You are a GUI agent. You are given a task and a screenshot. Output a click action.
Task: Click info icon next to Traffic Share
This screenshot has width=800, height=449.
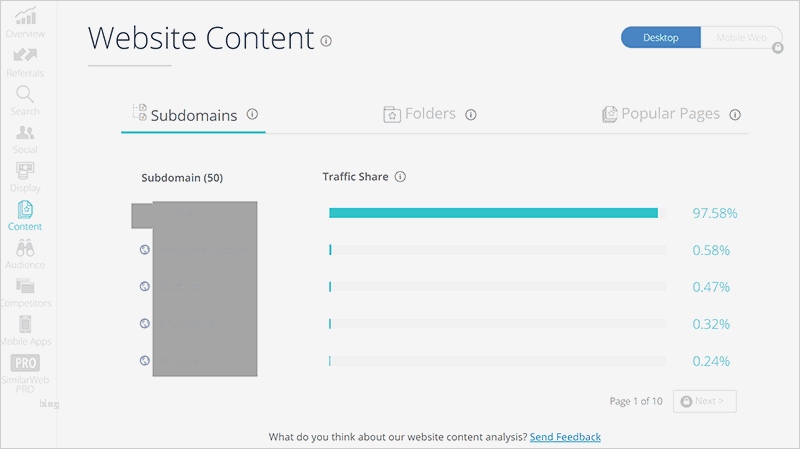point(400,177)
